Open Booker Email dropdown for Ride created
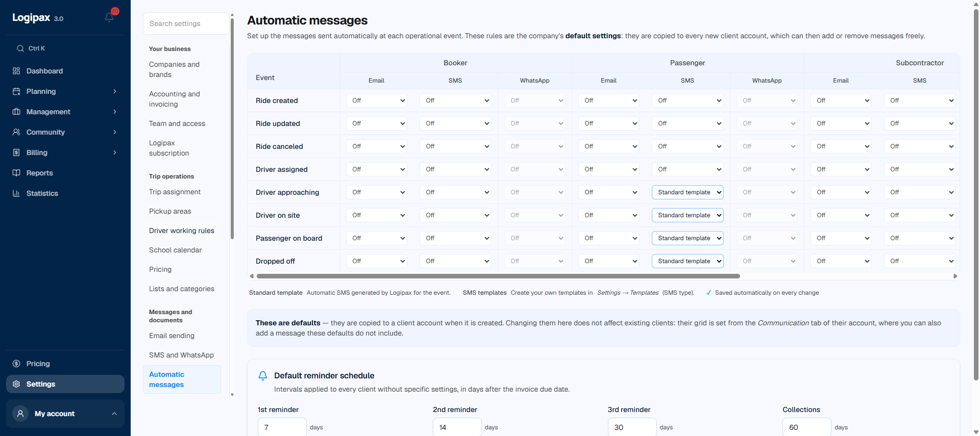Screen dimensions: 980x436 click(377, 100)
